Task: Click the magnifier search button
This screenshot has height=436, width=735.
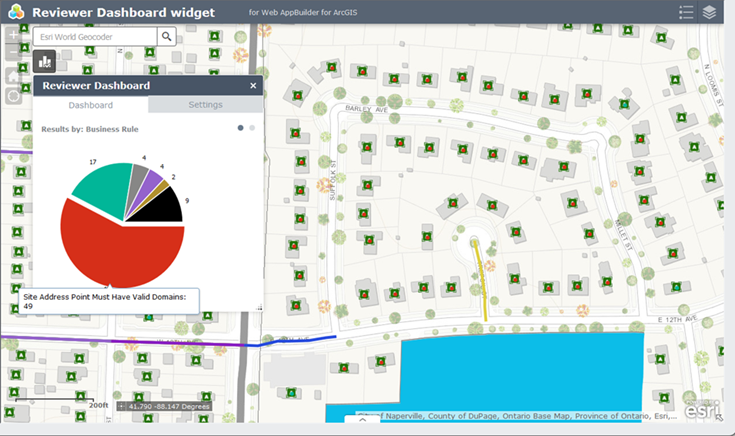Action: coord(167,36)
